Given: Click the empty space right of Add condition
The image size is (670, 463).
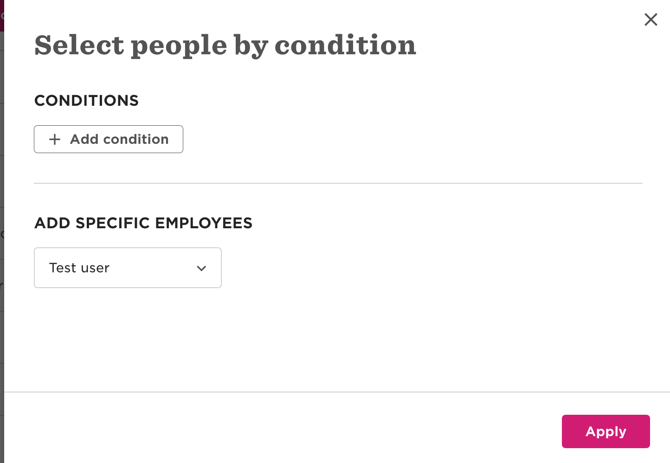Looking at the screenshot, I should 400,139.
